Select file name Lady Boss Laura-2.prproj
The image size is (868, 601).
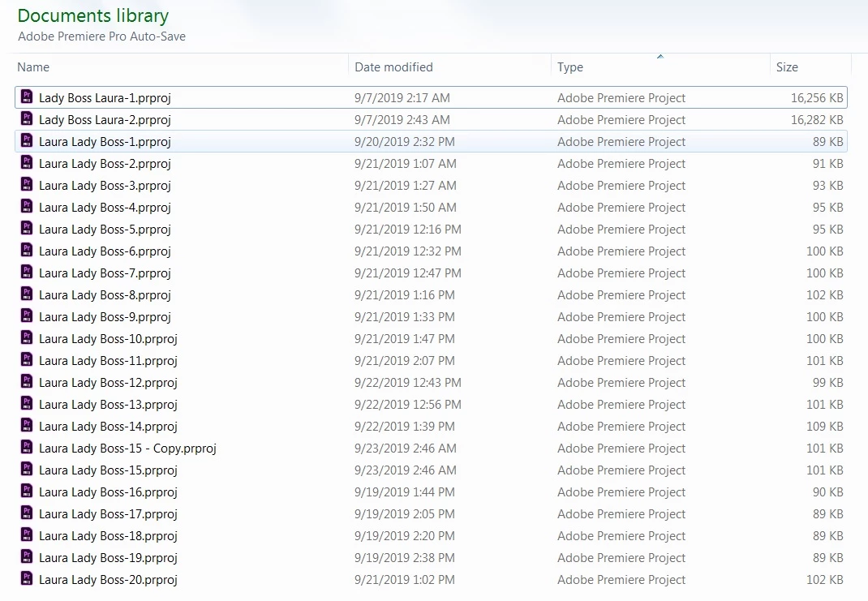pyautogui.click(x=105, y=119)
